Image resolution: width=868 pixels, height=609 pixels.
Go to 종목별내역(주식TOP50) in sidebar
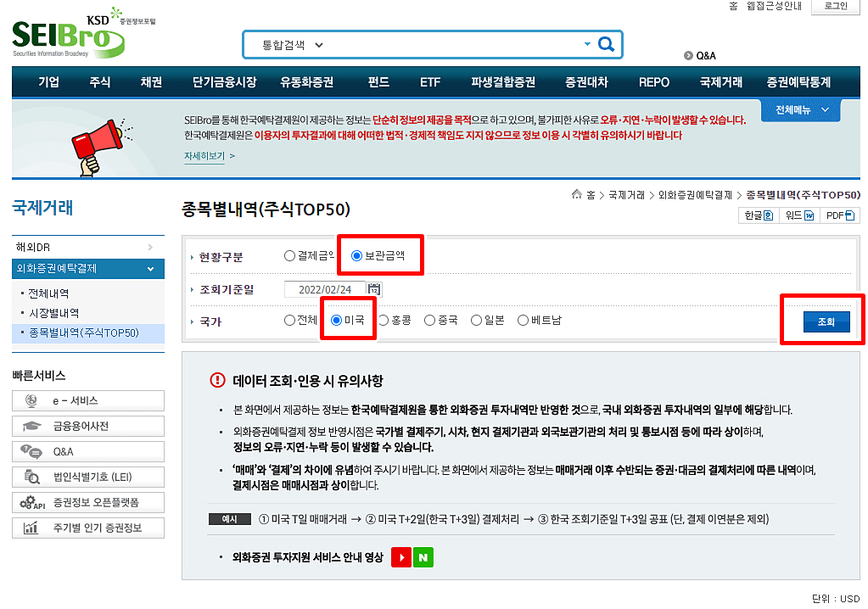coord(84,333)
